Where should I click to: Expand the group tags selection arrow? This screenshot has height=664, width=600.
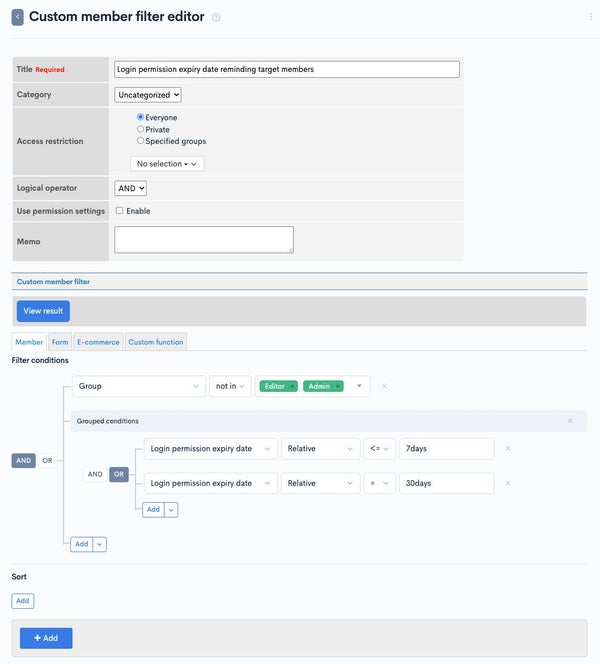click(359, 386)
